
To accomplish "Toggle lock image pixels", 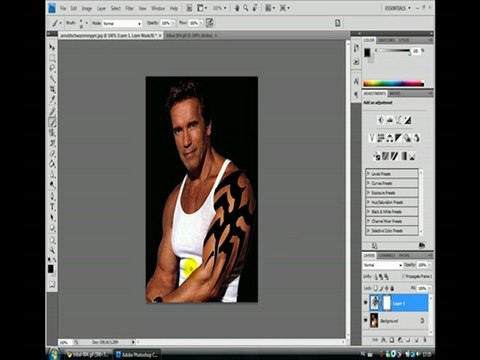I will click(x=381, y=288).
